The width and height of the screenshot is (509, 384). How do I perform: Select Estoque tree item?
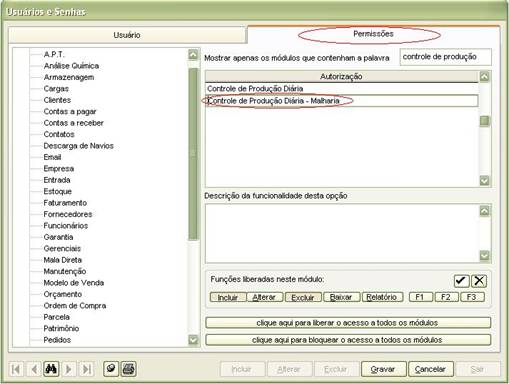[x=57, y=191]
